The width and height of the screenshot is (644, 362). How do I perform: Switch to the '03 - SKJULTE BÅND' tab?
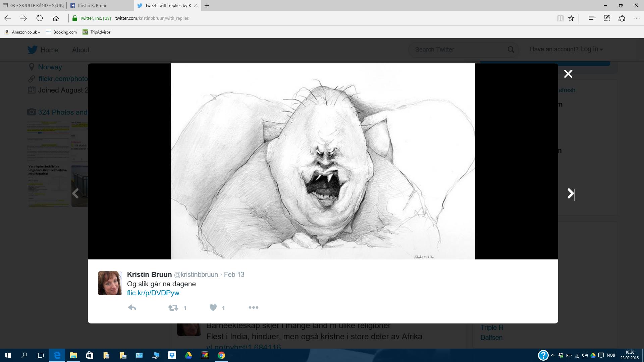click(33, 5)
